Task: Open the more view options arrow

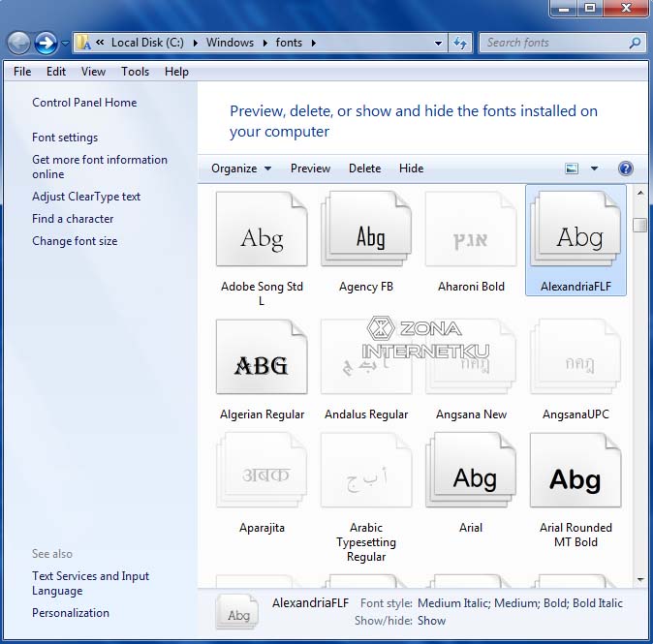Action: coord(594,169)
